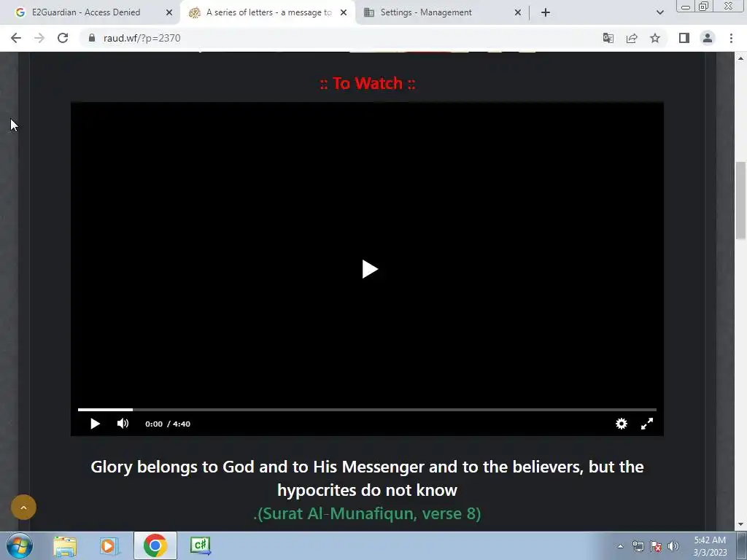The width and height of the screenshot is (747, 560).
Task: Click the ":: To Watch ::" heading
Action: pyautogui.click(x=368, y=83)
